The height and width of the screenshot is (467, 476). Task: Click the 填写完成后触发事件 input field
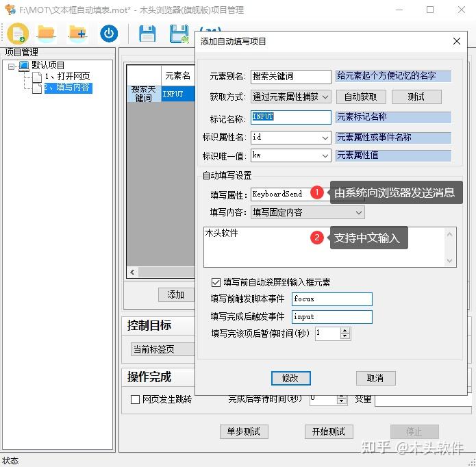331,317
